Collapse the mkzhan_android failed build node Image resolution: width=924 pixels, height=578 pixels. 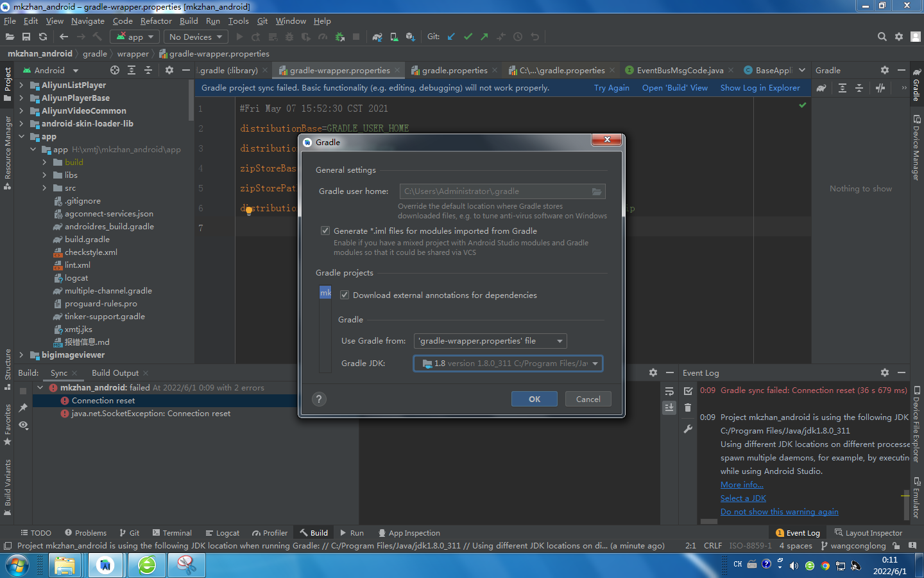point(40,387)
